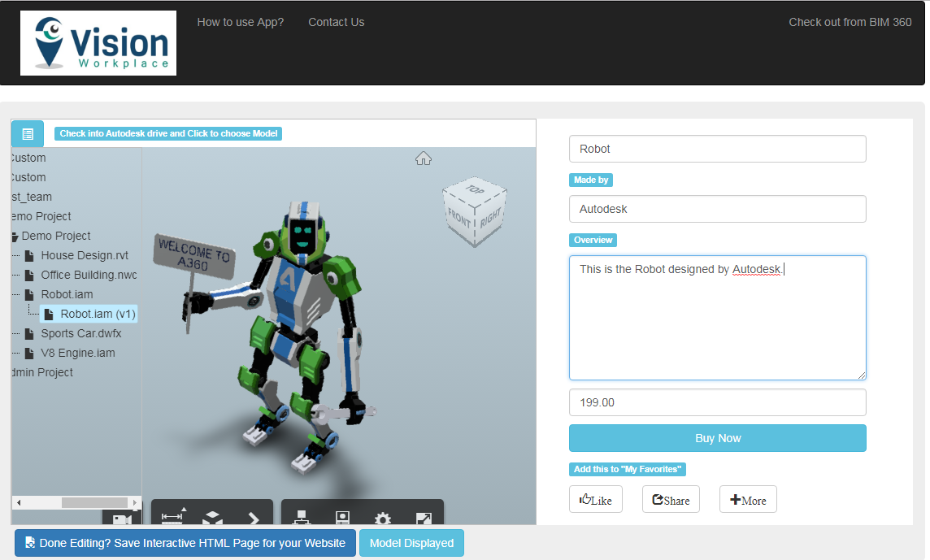The width and height of the screenshot is (930, 560).
Task: Click the tree horizontal scrollbar thumb
Action: [95, 503]
